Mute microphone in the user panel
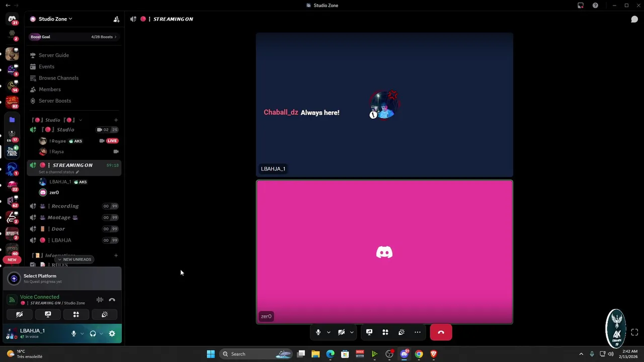This screenshot has height=362, width=644. (x=73, y=333)
